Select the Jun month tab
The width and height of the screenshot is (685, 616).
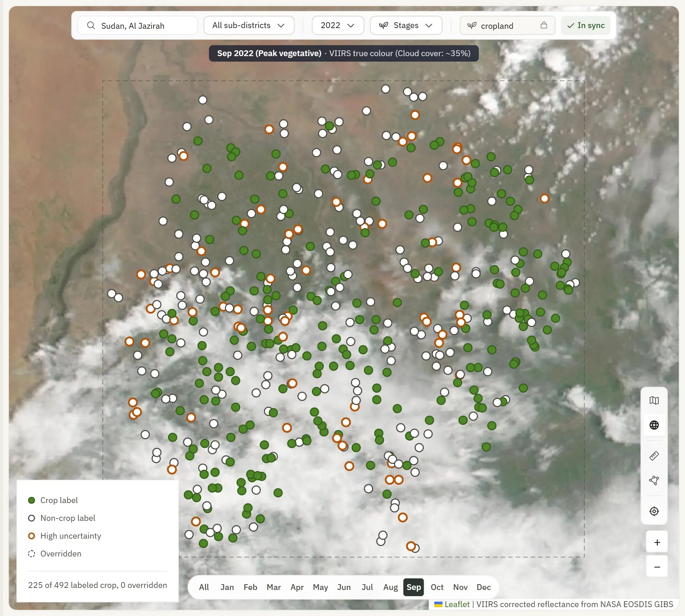(344, 587)
